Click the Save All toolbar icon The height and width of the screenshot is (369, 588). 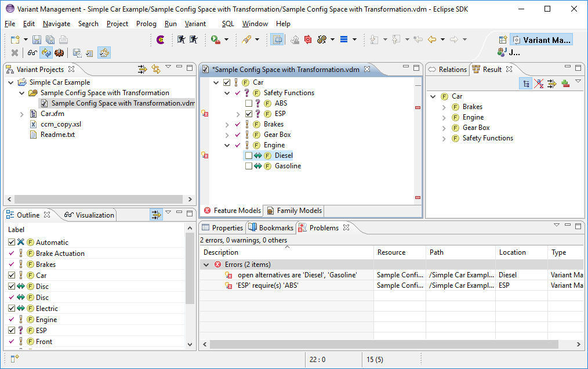click(50, 39)
